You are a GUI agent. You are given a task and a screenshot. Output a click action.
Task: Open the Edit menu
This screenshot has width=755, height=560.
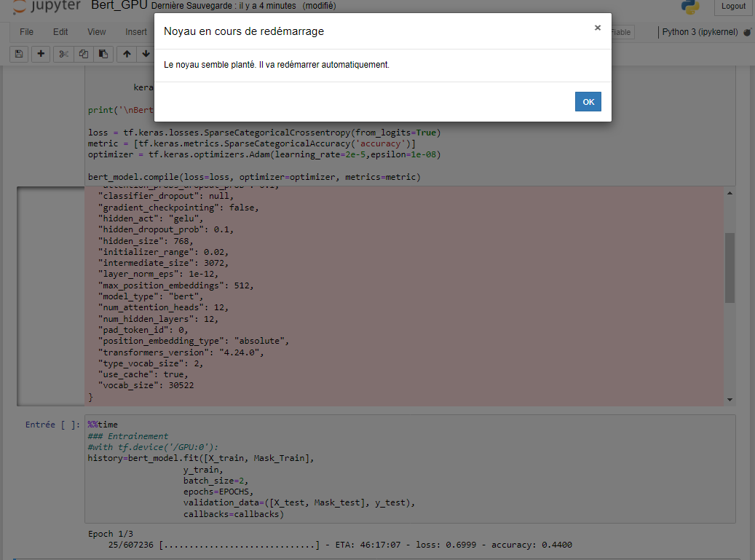[60, 31]
